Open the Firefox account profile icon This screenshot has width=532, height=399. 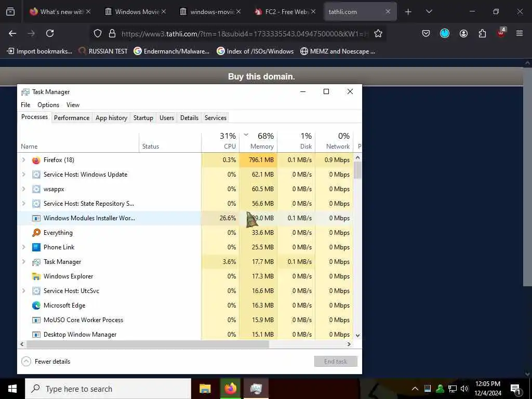click(463, 33)
